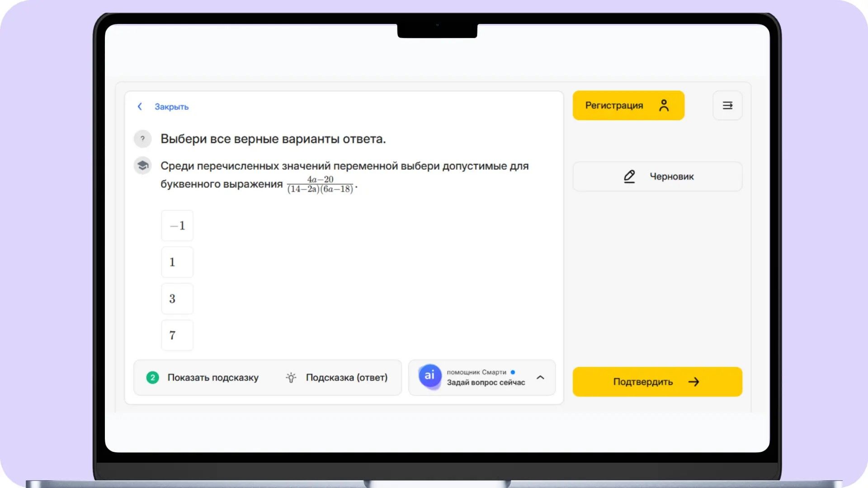The width and height of the screenshot is (868, 488).
Task: Click the question mark icon beside the instruction
Action: tap(142, 139)
